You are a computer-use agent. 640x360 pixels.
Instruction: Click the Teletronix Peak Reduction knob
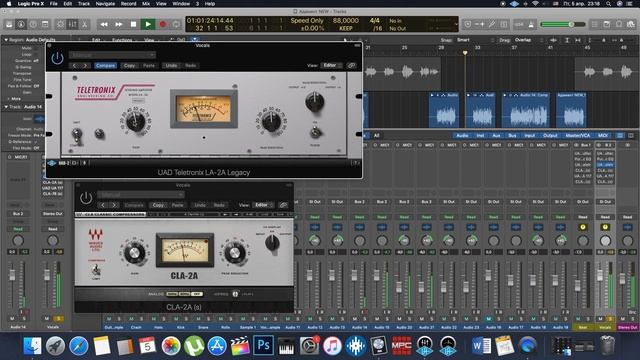pyautogui.click(x=271, y=121)
